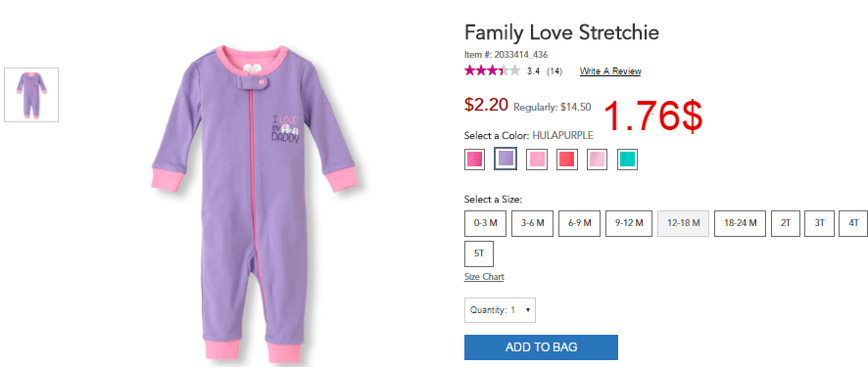Choose the Hulapurple color swatch
868x367 pixels.
(506, 160)
